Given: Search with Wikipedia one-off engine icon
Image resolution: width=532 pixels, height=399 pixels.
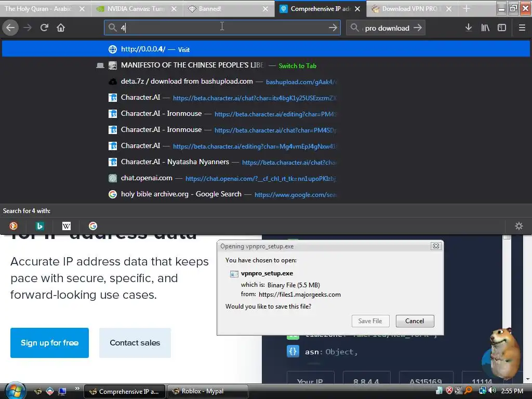Looking at the screenshot, I should pyautogui.click(x=66, y=226).
